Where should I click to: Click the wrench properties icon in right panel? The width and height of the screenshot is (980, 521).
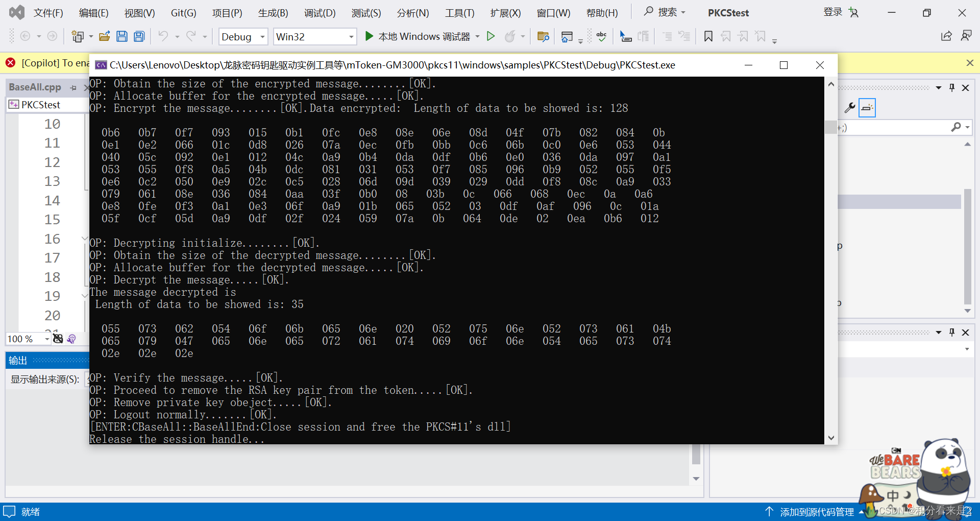(850, 108)
